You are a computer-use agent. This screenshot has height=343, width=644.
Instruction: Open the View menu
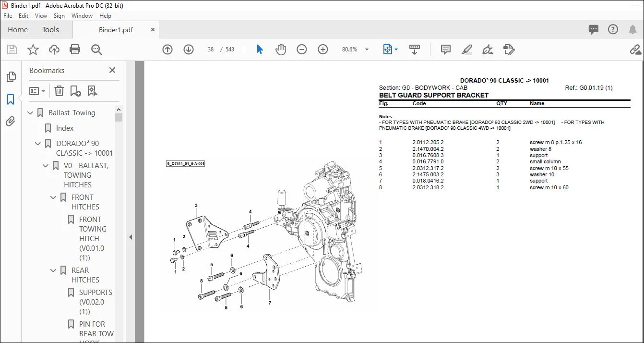41,16
